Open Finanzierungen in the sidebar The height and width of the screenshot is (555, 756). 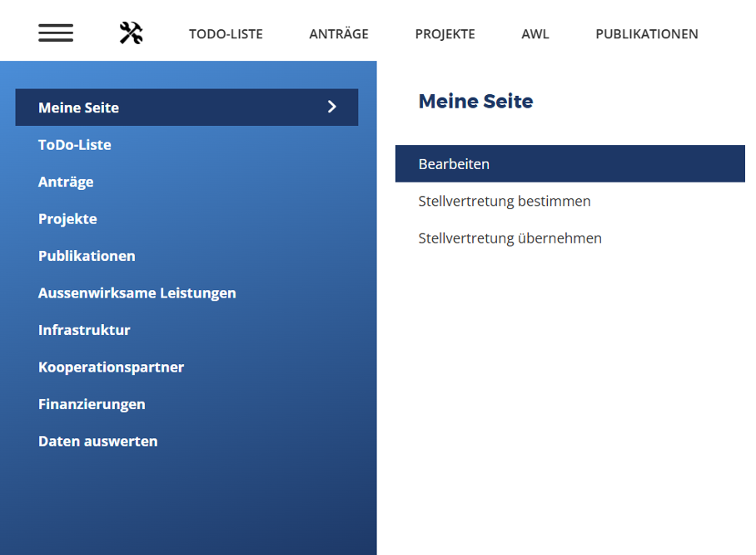(92, 404)
